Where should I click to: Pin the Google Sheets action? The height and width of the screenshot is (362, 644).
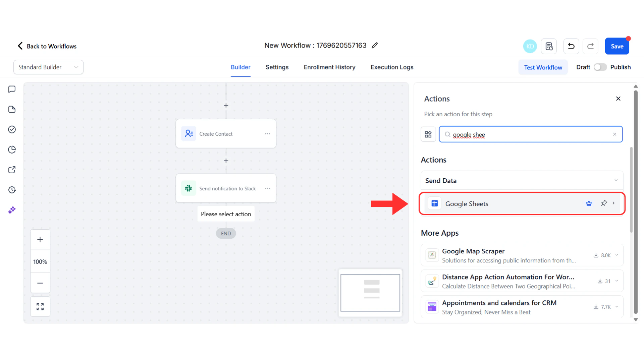[x=604, y=203]
